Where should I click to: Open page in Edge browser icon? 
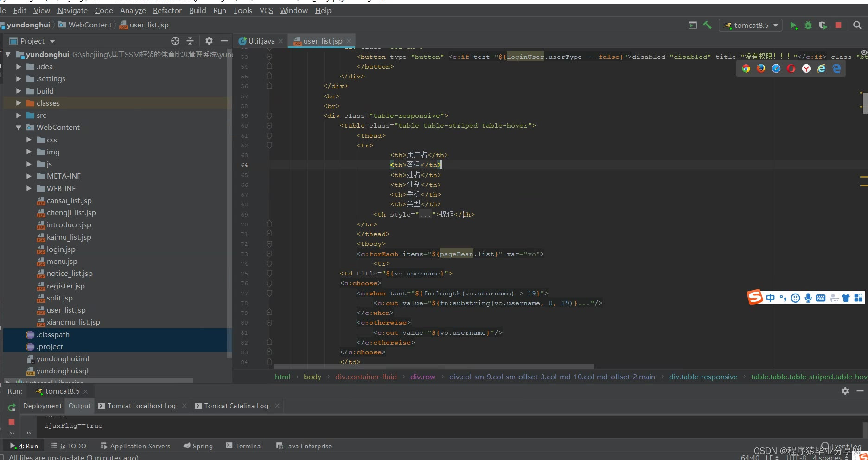point(836,69)
